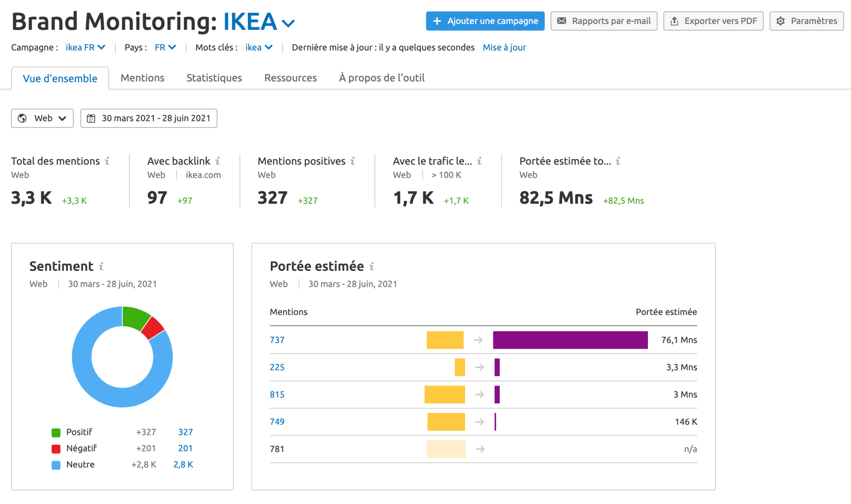Click the arrow icon in the 781 row
851x504 pixels.
pos(480,449)
